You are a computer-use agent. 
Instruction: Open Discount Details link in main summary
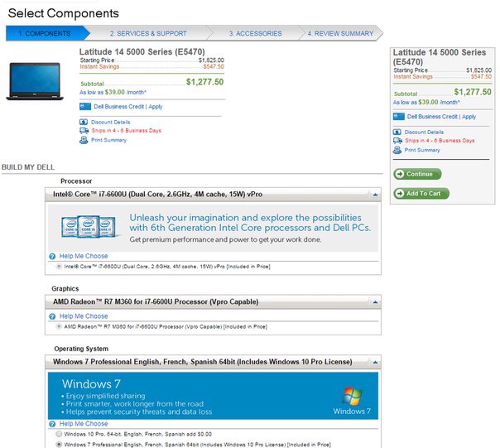click(110, 122)
